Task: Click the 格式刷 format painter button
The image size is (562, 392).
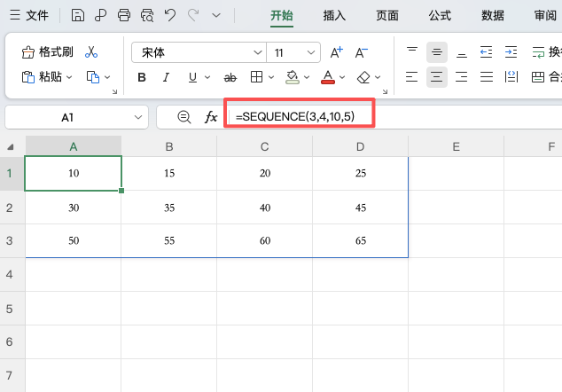Action: click(x=47, y=52)
